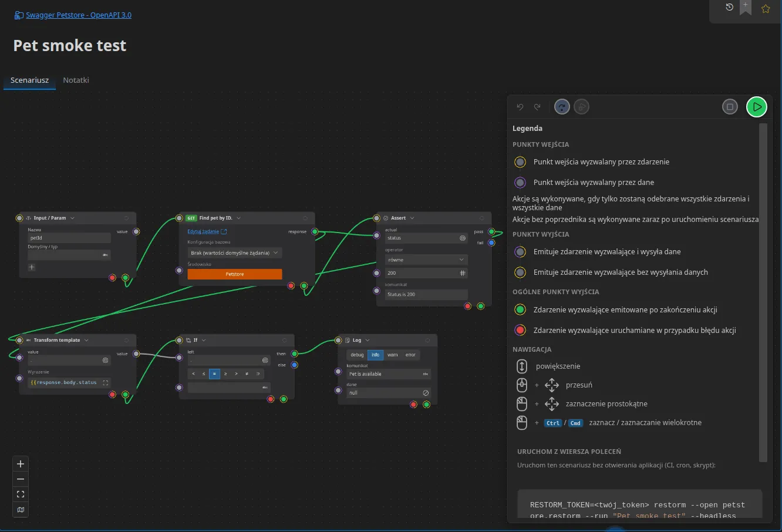The width and height of the screenshot is (782, 532).
Task: Open the Assert operator dropdown (równe)
Action: click(x=426, y=260)
